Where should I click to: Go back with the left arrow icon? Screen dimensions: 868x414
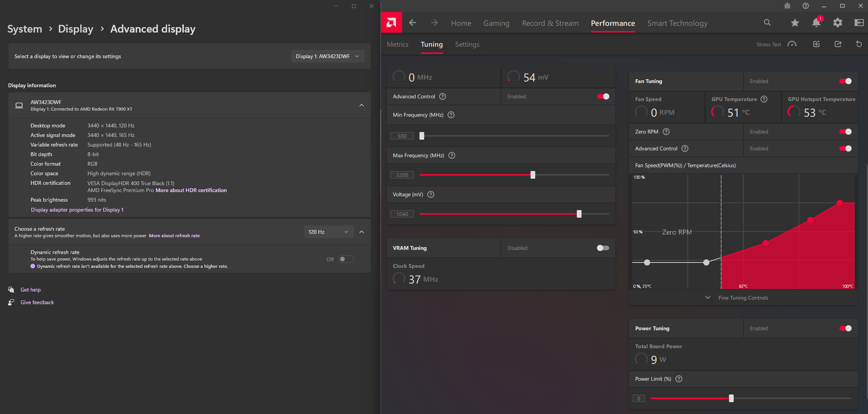pyautogui.click(x=412, y=23)
